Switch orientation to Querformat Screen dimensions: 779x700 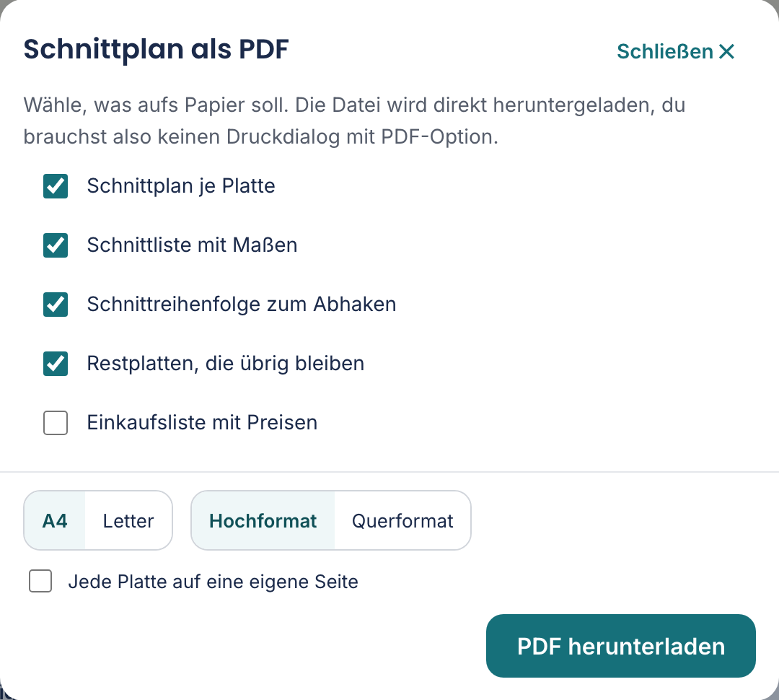pyautogui.click(x=402, y=520)
